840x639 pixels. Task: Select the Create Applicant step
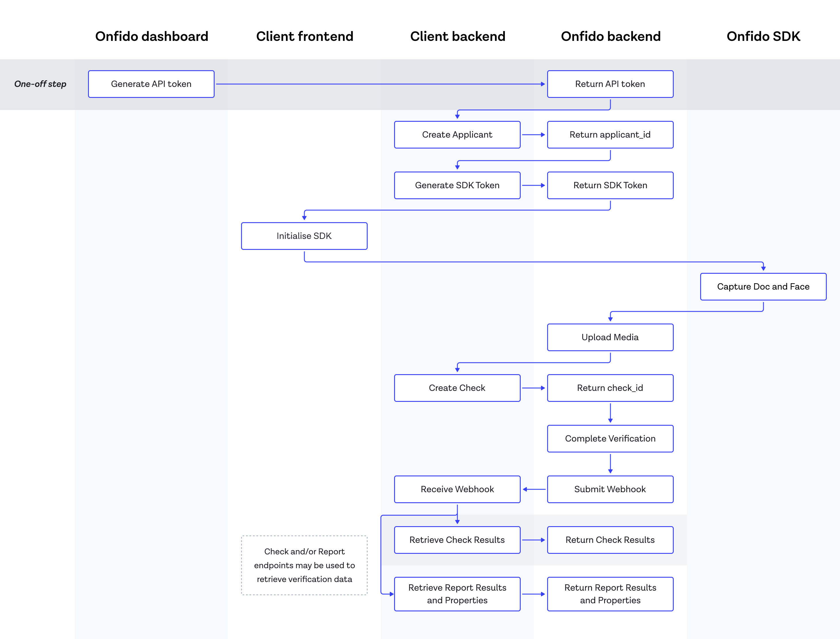click(x=457, y=135)
